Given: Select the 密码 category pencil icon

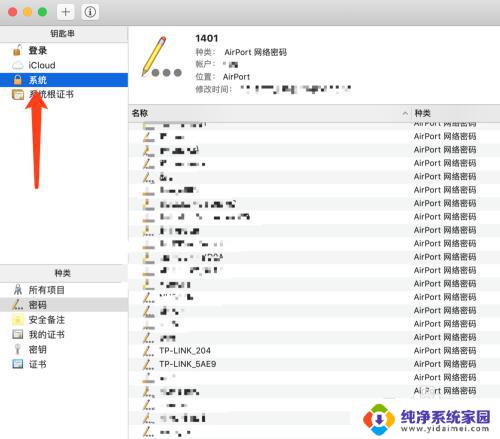Looking at the screenshot, I should tap(17, 305).
